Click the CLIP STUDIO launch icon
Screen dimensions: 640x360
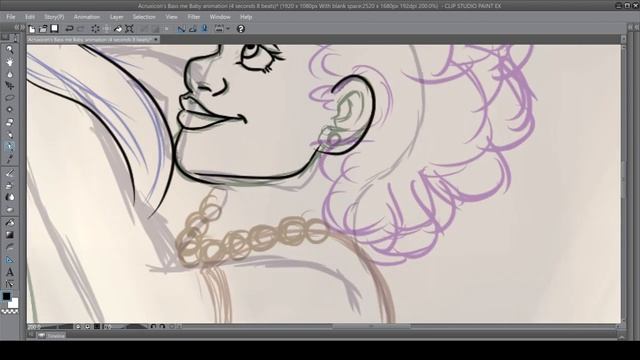[219, 29]
